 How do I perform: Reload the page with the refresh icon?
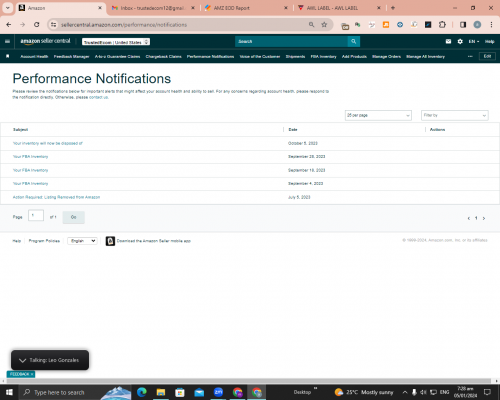click(x=37, y=25)
